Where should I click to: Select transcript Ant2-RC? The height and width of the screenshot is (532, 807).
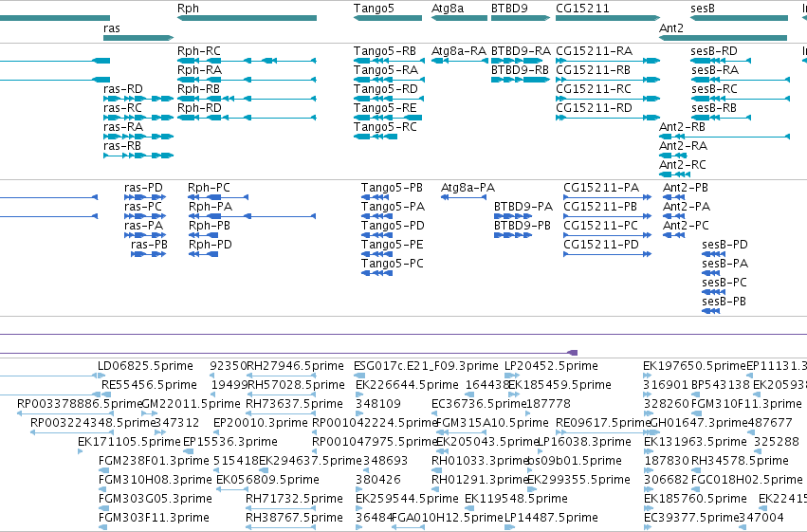683,165
